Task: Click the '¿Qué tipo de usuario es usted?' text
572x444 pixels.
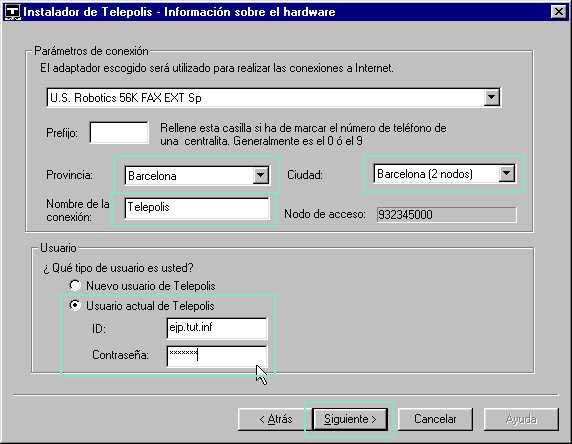Action: [x=118, y=268]
